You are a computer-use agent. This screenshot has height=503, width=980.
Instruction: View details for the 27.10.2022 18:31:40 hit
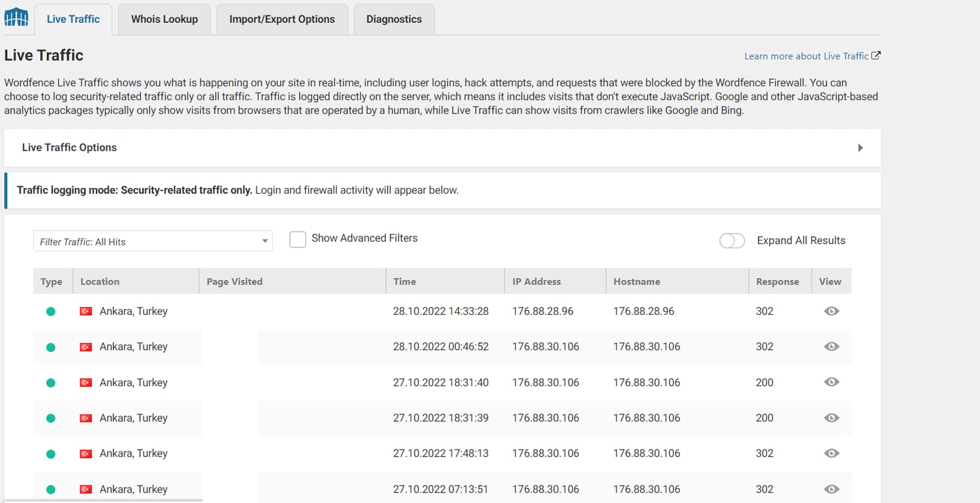click(831, 382)
